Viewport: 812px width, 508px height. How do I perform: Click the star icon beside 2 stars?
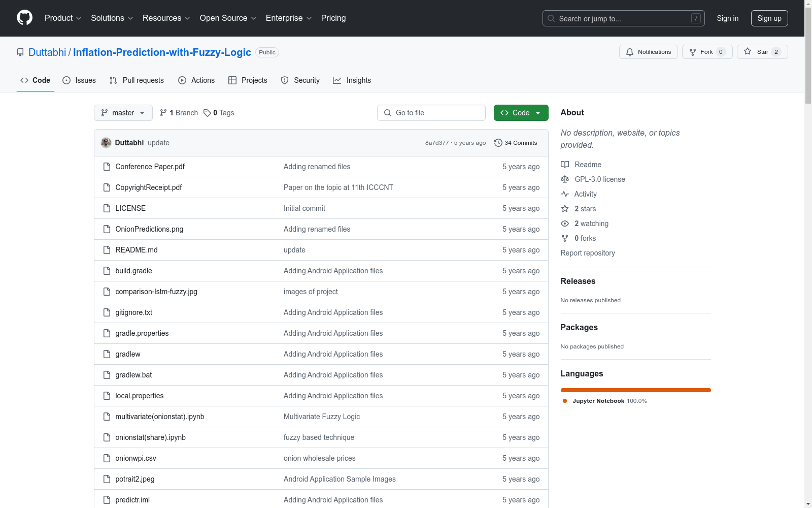pos(565,209)
